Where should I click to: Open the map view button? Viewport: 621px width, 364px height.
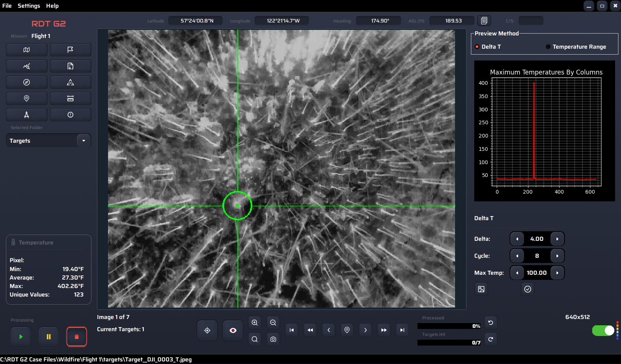[27, 50]
